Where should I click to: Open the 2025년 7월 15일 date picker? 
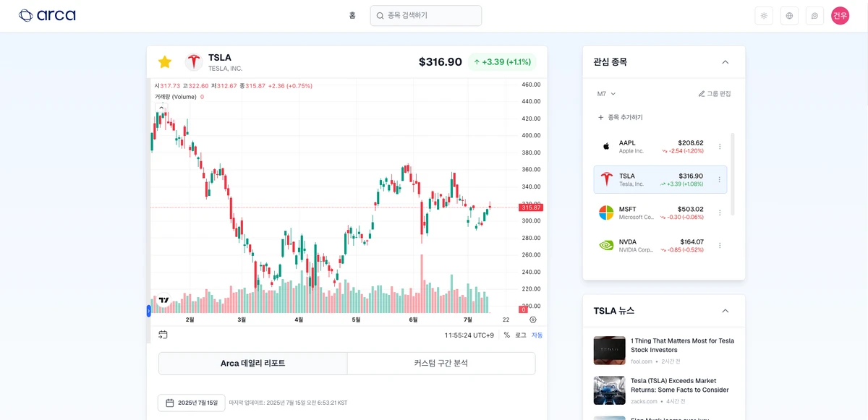tap(192, 403)
